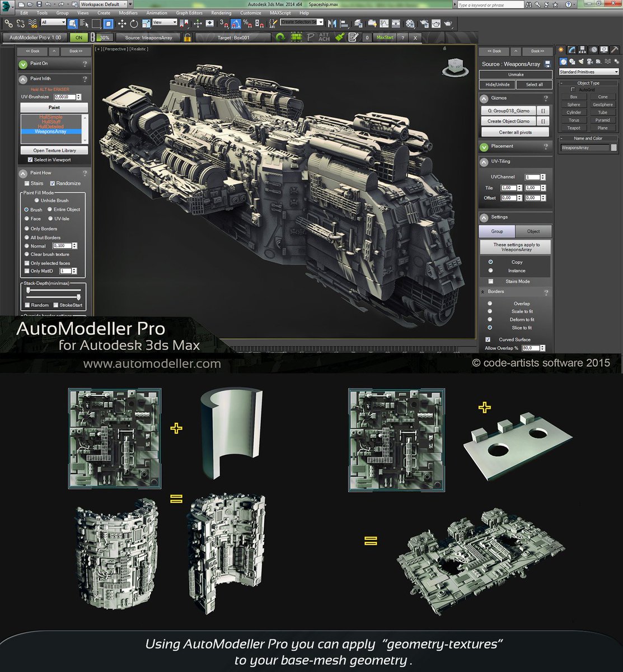Viewport: 623px width, 672px height.
Task: Choose the Only Borders radio option
Action: 26,228
